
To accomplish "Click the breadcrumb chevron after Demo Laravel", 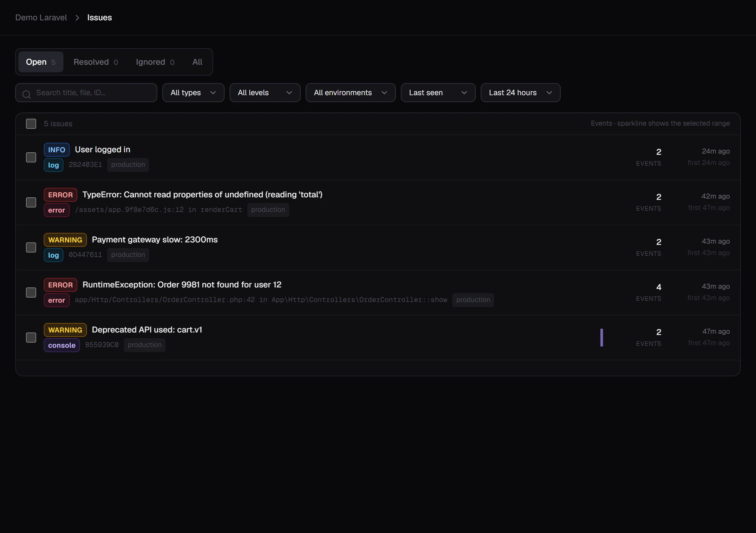I will [x=77, y=18].
